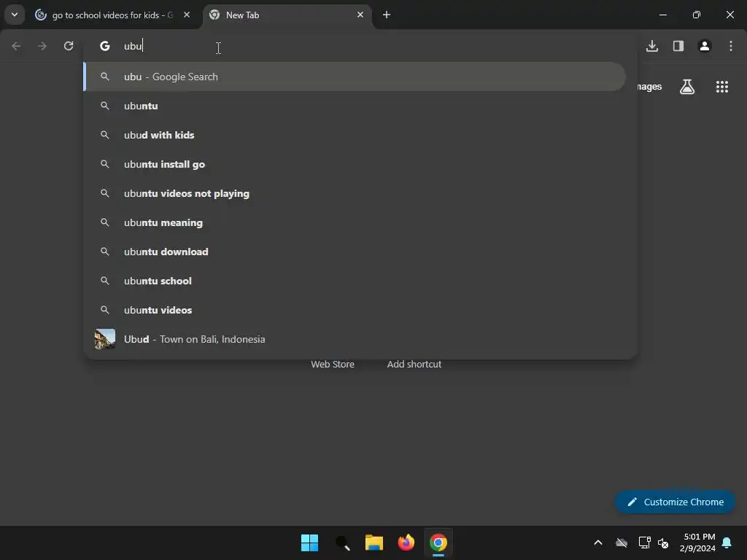
Task: Open the clock showing 5:01 PM
Action: pos(698,542)
